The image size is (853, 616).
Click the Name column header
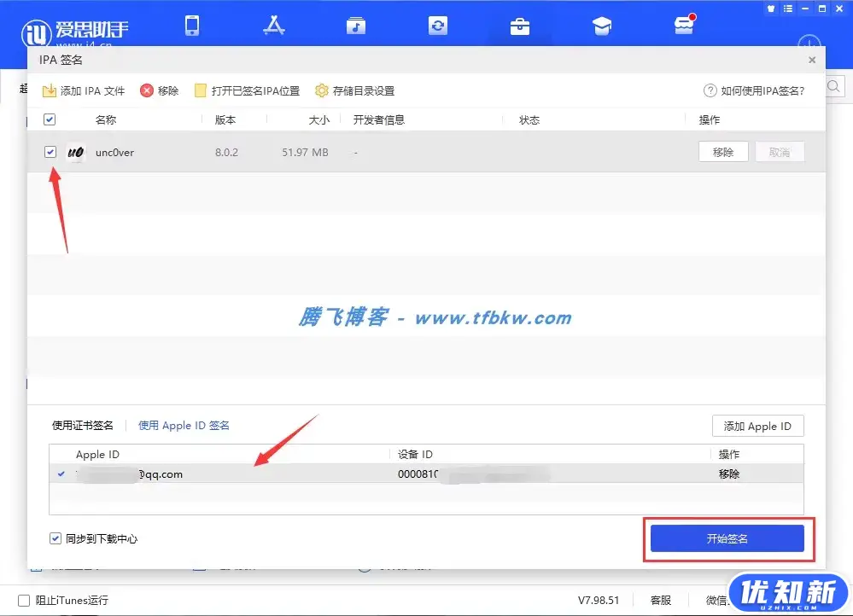106,119
